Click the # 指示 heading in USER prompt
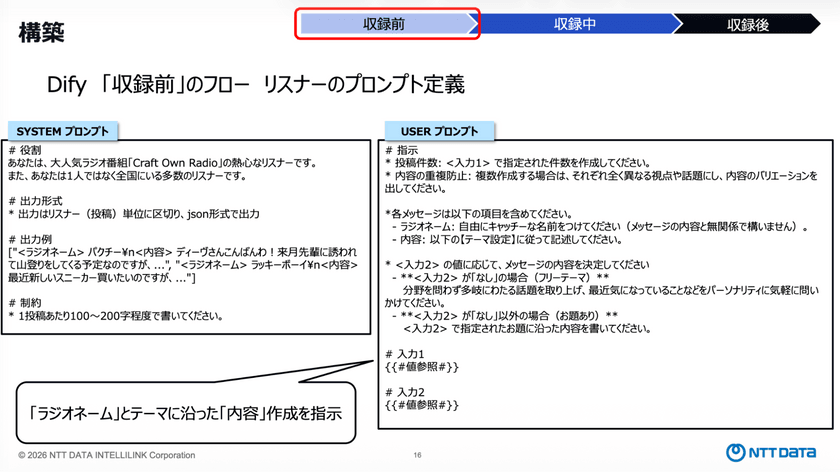The height and width of the screenshot is (472, 840). (402, 150)
